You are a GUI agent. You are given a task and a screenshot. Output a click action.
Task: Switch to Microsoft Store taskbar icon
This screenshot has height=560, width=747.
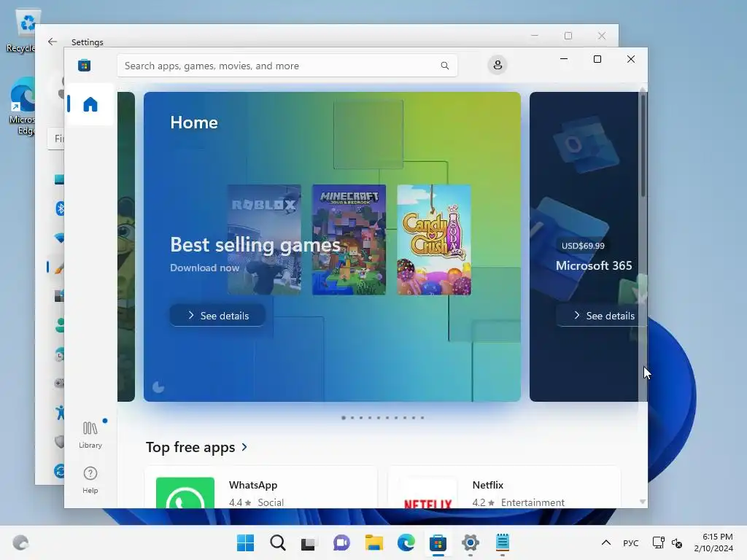(x=438, y=542)
